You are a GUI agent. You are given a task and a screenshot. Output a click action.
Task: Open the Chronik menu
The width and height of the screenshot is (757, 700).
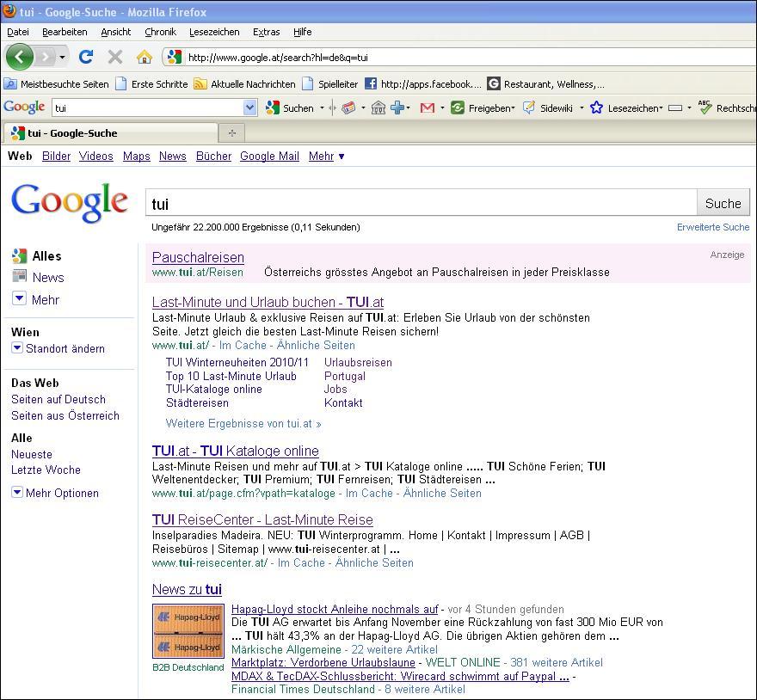pos(160,32)
